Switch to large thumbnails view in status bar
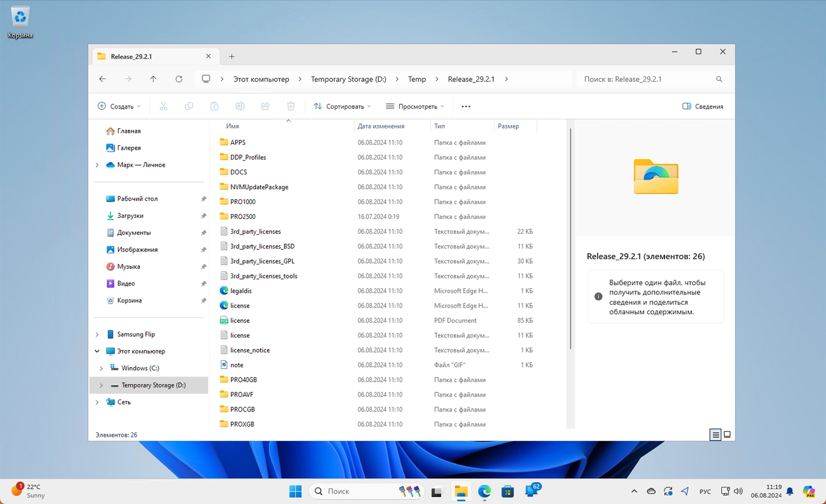 727,435
